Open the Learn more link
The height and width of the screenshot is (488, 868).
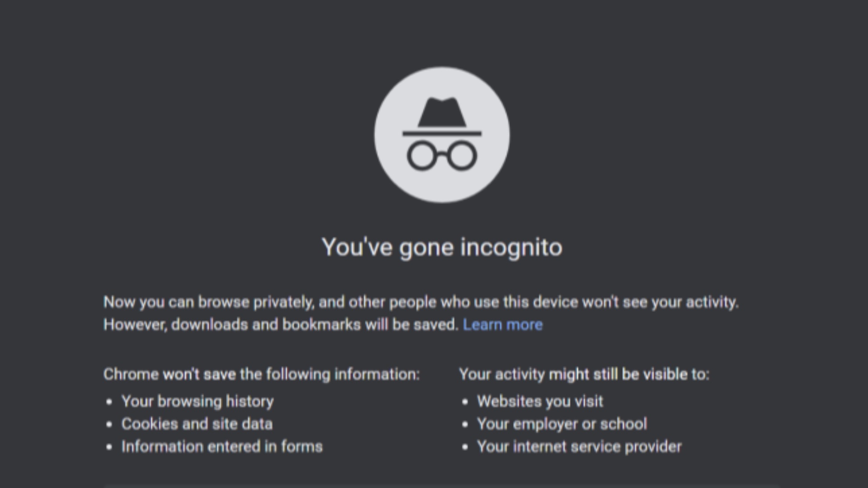point(503,324)
